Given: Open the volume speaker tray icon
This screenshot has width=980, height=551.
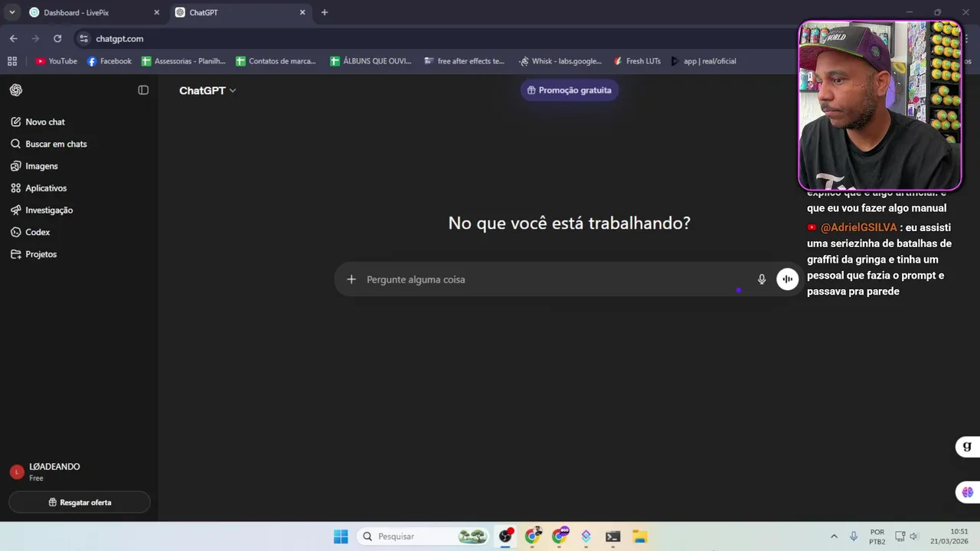Looking at the screenshot, I should pos(913,536).
